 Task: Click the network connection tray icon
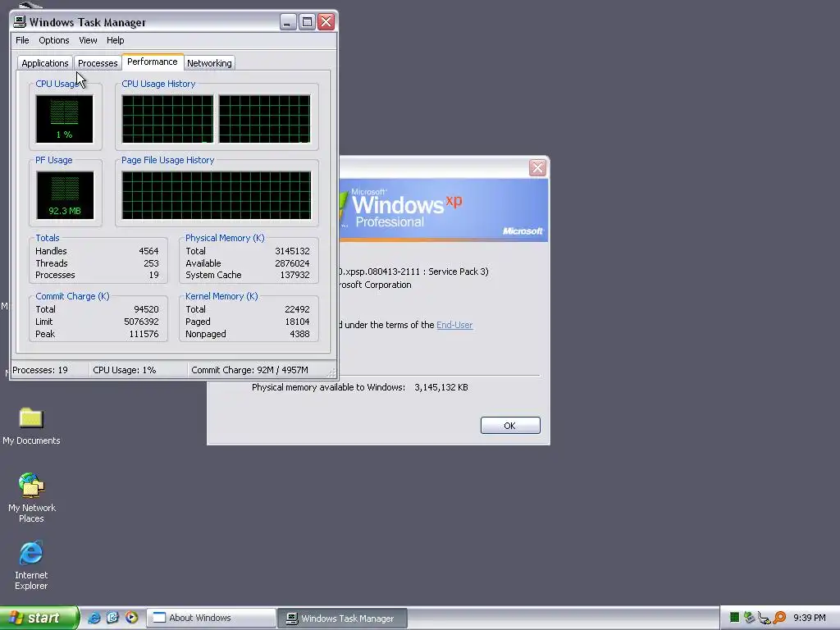[764, 619]
